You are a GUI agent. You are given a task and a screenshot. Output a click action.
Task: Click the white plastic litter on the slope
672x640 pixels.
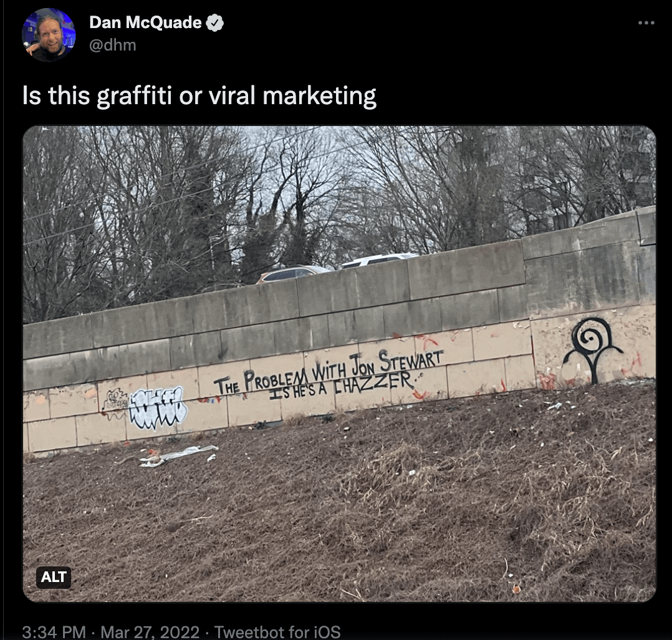coord(178,455)
